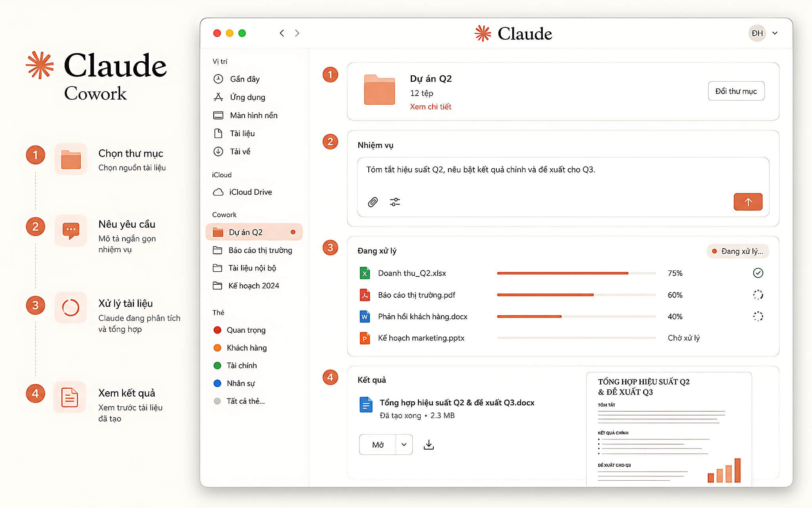
Task: Open Kế hoạch 2024 folder
Action: click(254, 286)
